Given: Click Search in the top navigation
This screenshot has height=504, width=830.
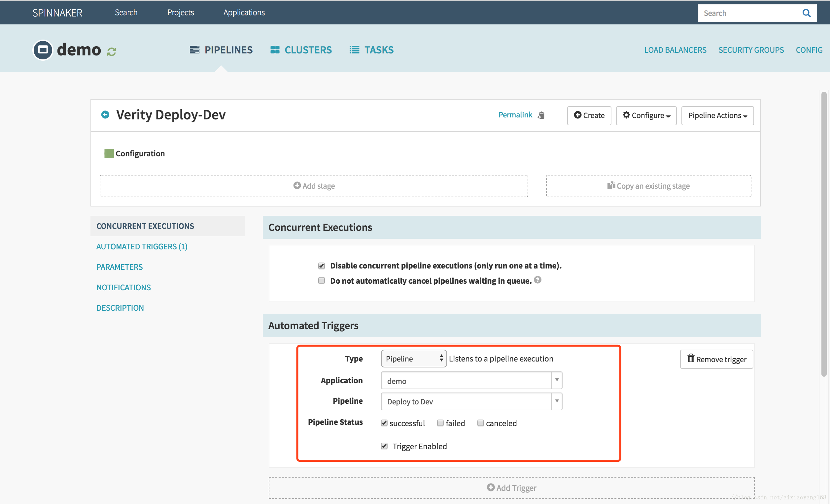Looking at the screenshot, I should [x=126, y=13].
